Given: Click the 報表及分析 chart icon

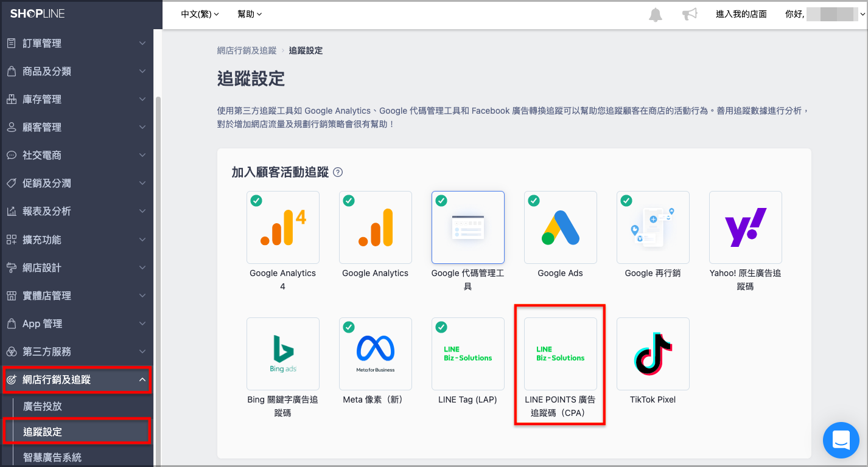Looking at the screenshot, I should 11,211.
